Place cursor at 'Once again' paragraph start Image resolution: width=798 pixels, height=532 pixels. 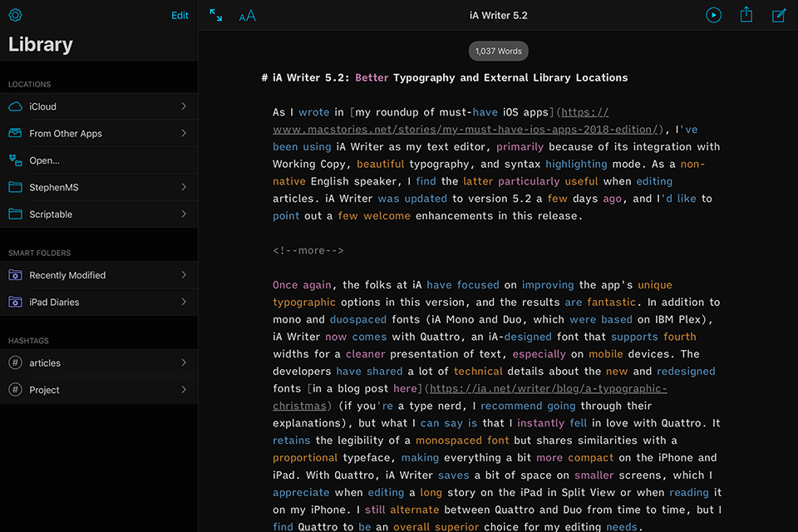click(273, 284)
